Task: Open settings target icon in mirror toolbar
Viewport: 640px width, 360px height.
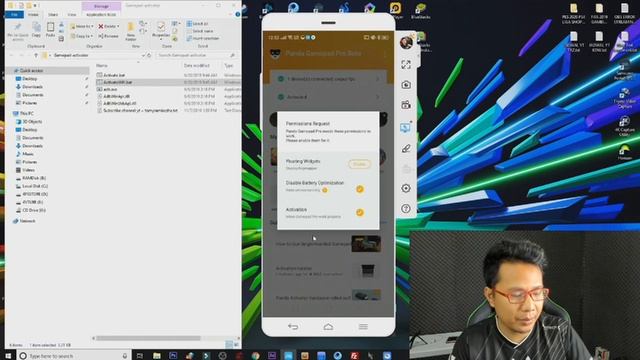Action: 406,188
